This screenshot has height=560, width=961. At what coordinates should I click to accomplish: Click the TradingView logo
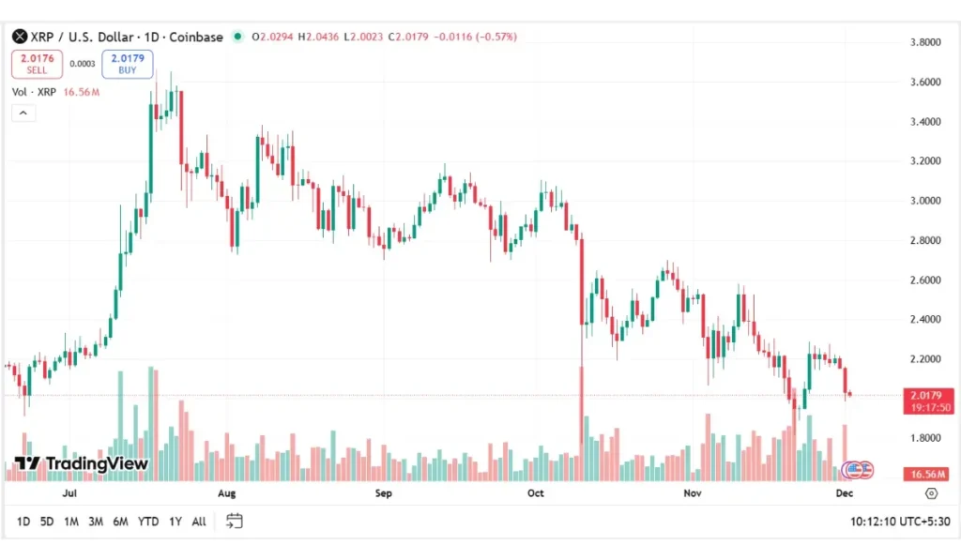point(75,464)
